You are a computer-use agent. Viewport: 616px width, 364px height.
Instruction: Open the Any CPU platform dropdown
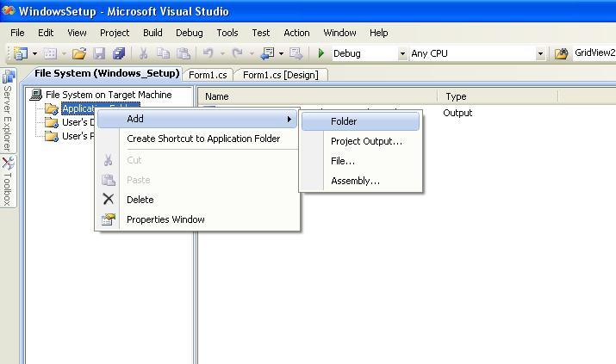pyautogui.click(x=540, y=53)
